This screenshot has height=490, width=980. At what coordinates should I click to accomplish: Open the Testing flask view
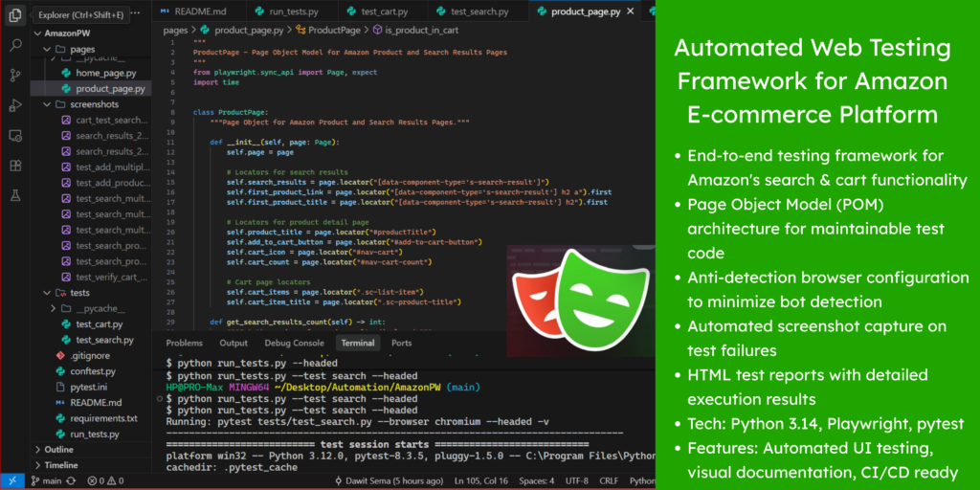(15, 195)
